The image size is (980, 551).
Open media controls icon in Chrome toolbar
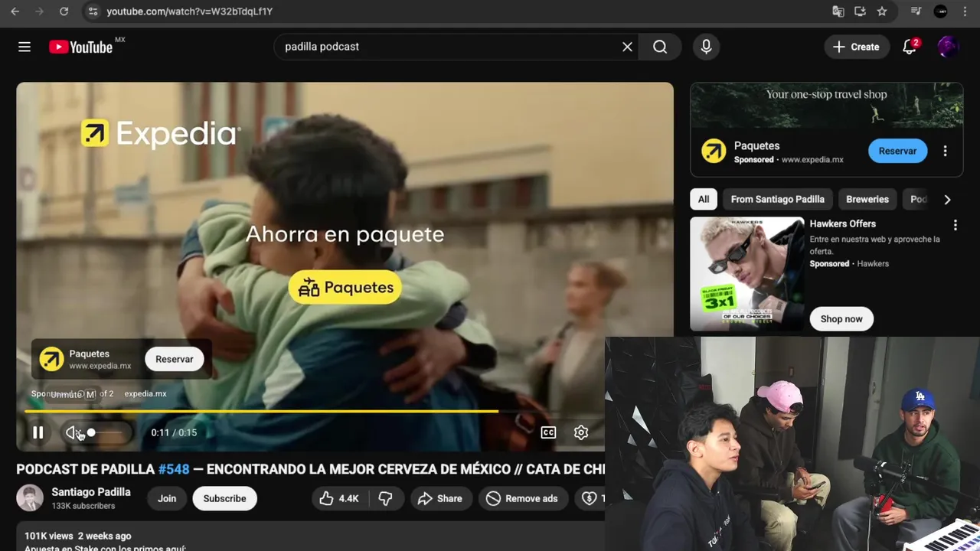coord(916,11)
